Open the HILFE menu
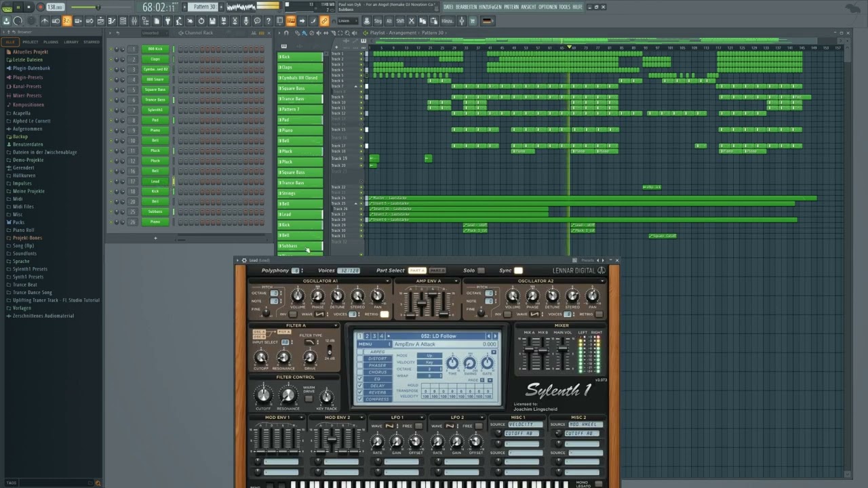868x488 pixels. tap(577, 7)
